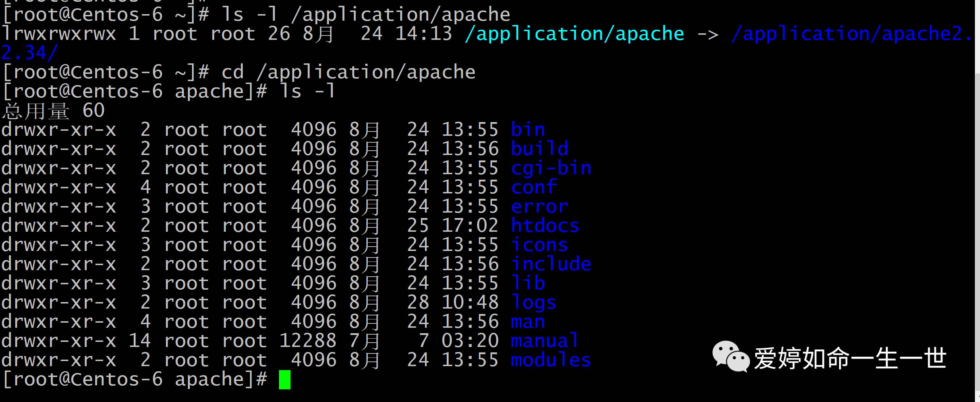Click the lib directory name

527,283
